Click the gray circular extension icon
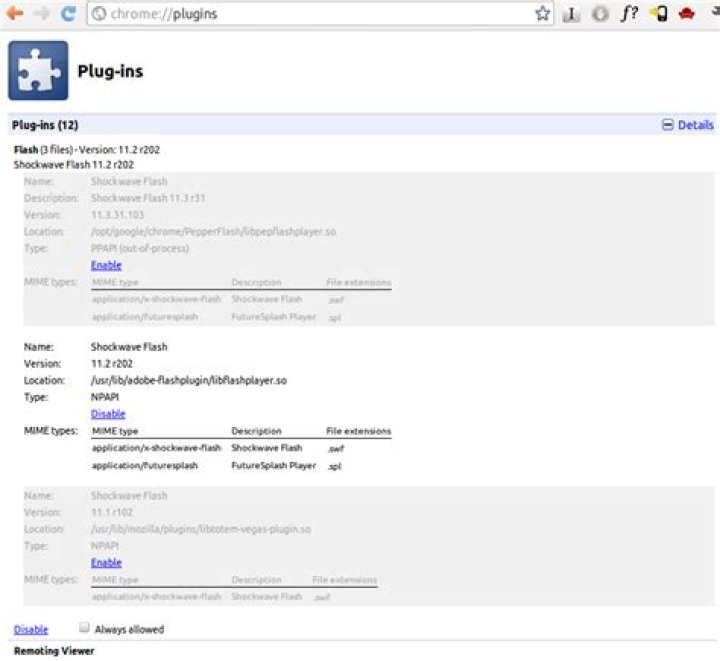The image size is (720, 661). [x=600, y=14]
